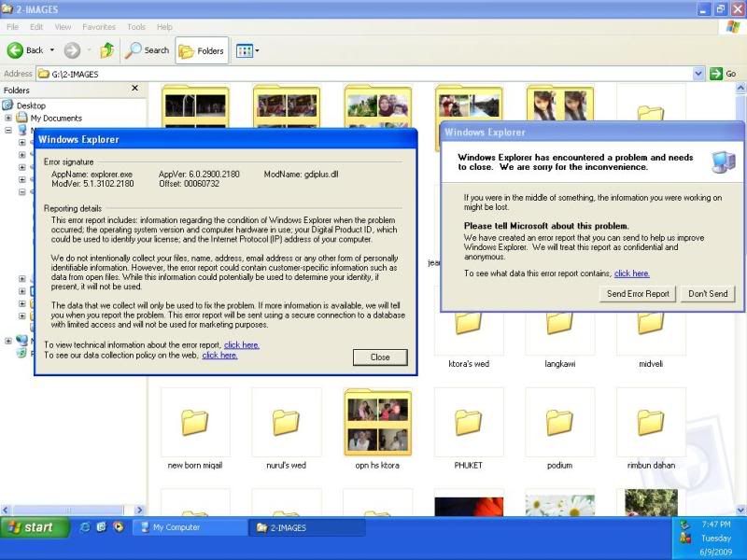
Task: Click the file list scroll down arrow
Action: tap(740, 510)
